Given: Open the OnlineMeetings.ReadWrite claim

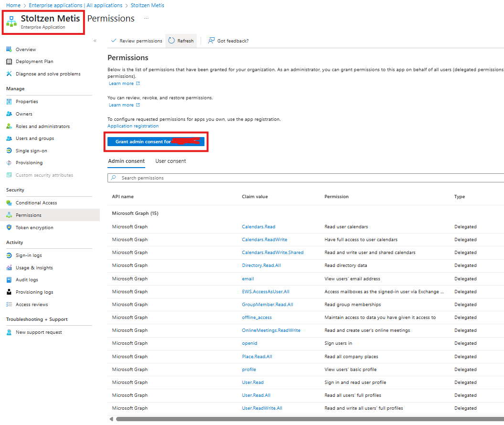Looking at the screenshot, I should pyautogui.click(x=271, y=330).
